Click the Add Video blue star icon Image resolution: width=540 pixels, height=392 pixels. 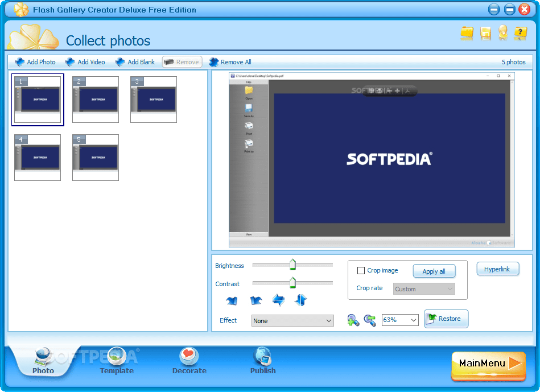click(70, 62)
